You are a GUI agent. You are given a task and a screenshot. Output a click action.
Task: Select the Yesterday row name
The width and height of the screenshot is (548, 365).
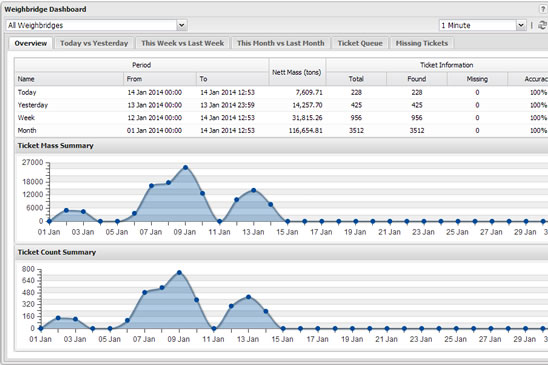33,105
